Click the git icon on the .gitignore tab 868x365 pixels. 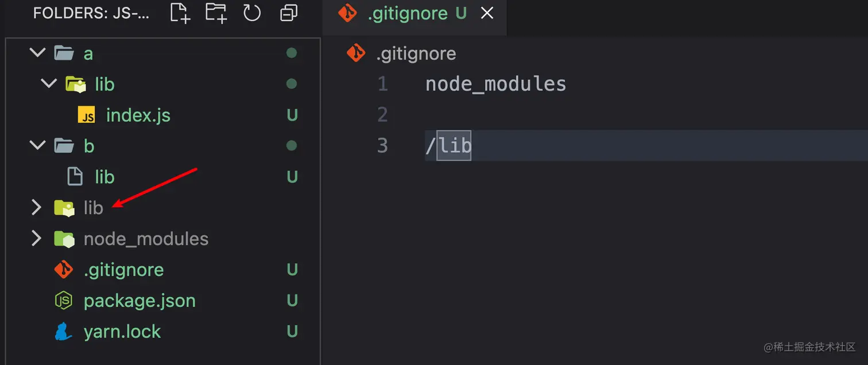point(348,13)
